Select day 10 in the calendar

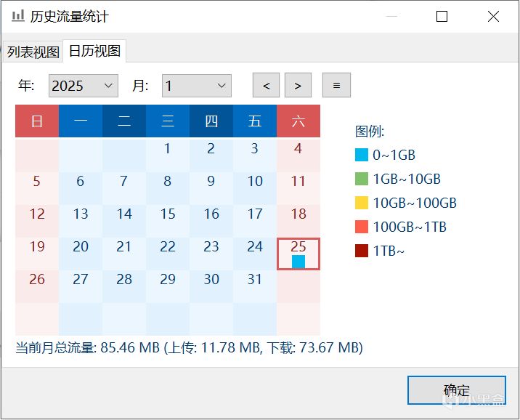point(255,187)
